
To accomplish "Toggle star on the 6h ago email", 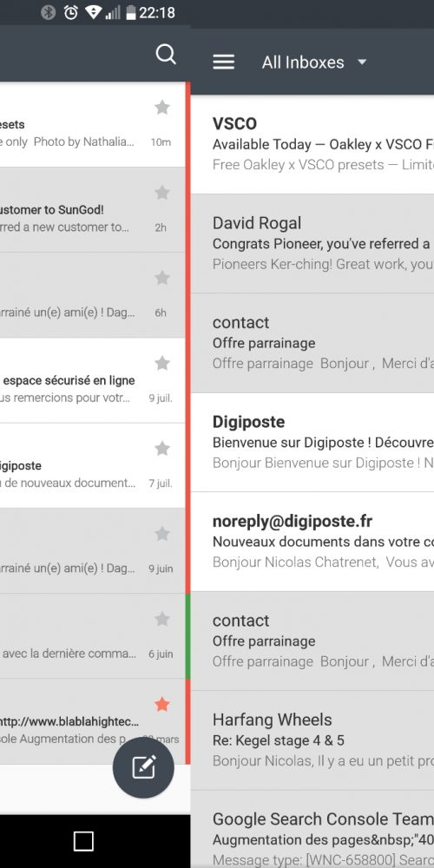I will click(162, 278).
